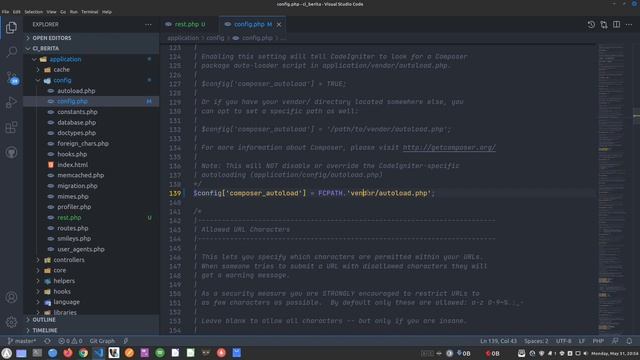Open the Accounts menu icon
Viewport: 640px width, 360px height.
[x=11, y=297]
